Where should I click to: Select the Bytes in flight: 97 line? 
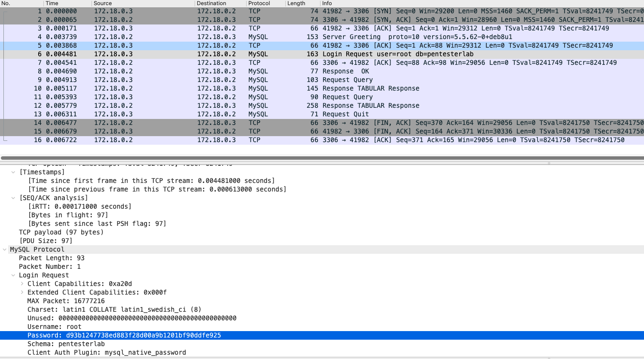68,215
